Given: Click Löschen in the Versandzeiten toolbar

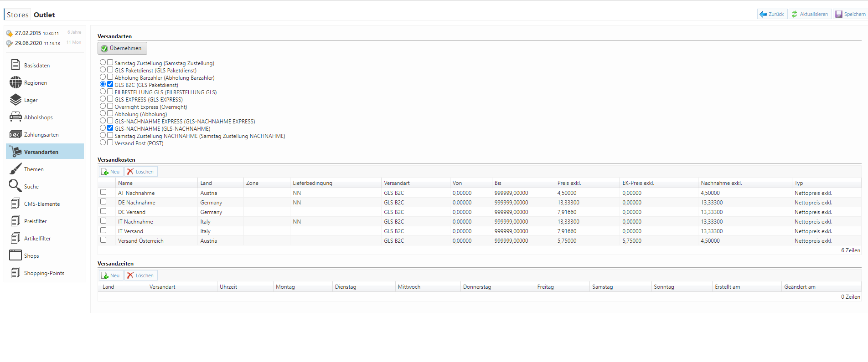Looking at the screenshot, I should [x=141, y=275].
